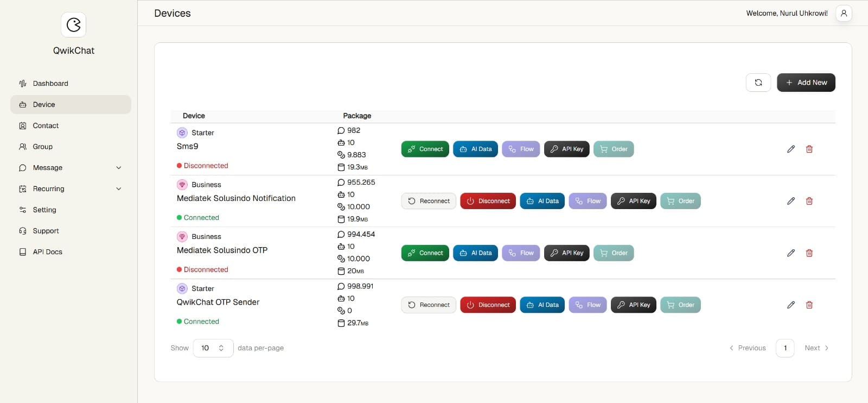Edit the QwikChat OTP Sender device
The width and height of the screenshot is (868, 403).
tap(790, 305)
